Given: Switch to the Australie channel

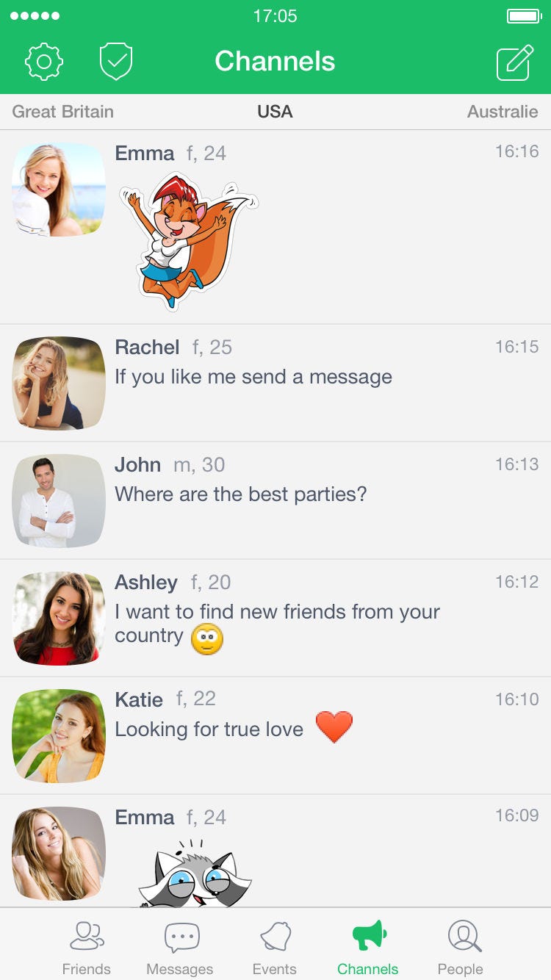Looking at the screenshot, I should [x=503, y=112].
